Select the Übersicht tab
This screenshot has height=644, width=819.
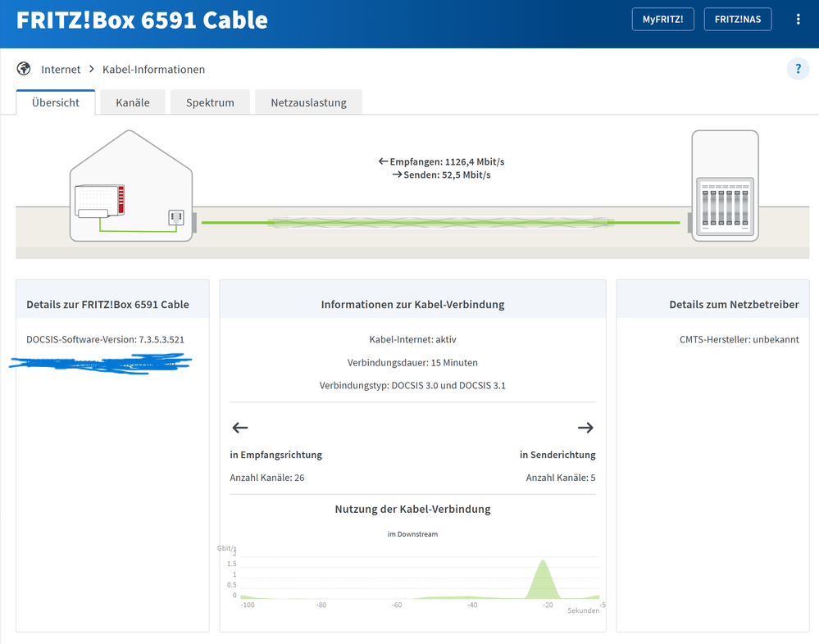tap(56, 102)
